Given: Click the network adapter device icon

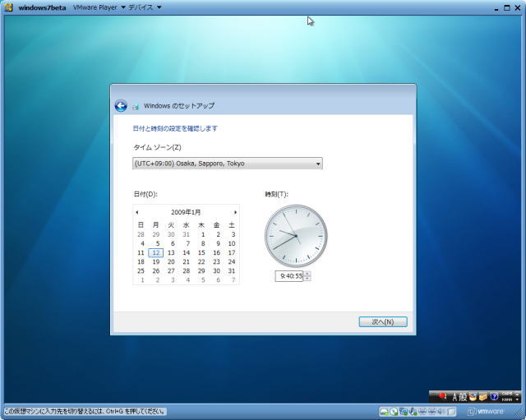Looking at the screenshot, I should (x=404, y=412).
